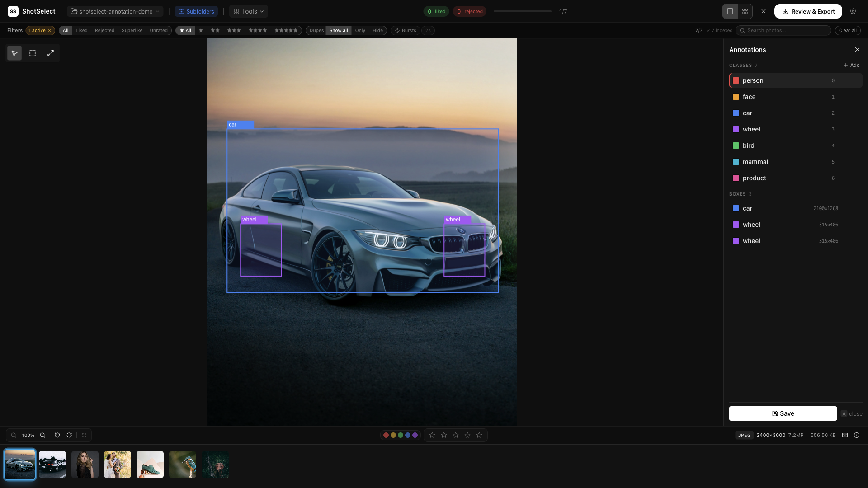Viewport: 868px width, 488px height.
Task: Switch duplicates filter to Only
Action: coord(360,30)
